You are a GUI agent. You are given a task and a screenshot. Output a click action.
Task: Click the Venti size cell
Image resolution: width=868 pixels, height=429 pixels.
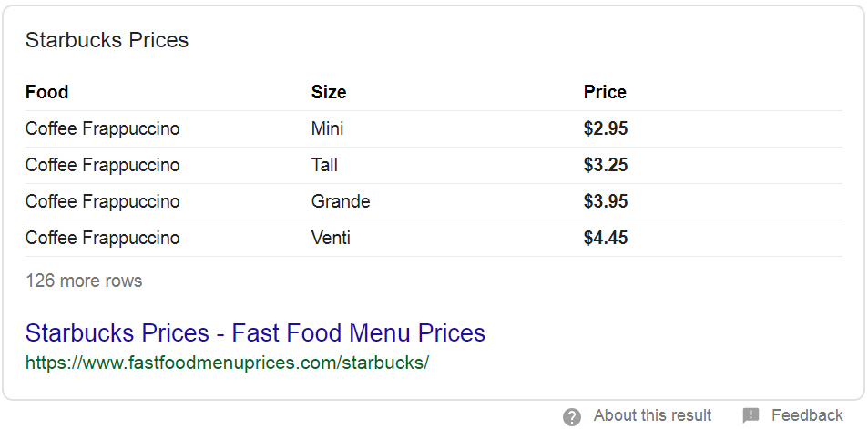[x=331, y=238]
